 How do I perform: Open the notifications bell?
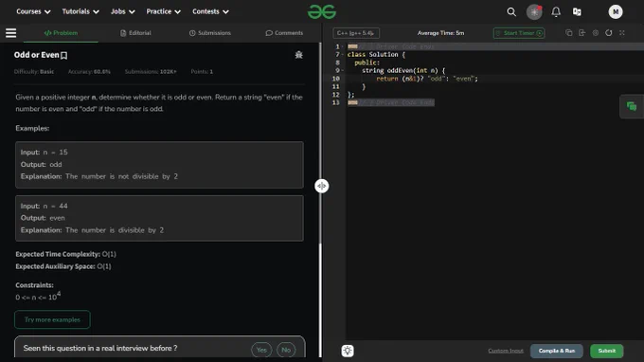(556, 12)
